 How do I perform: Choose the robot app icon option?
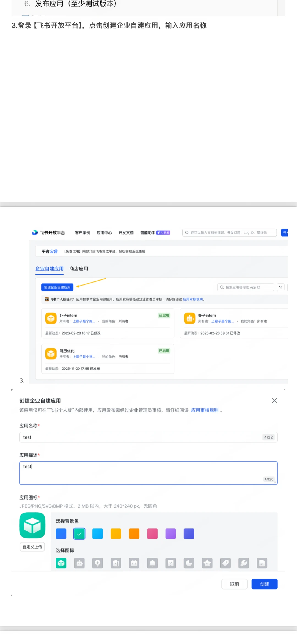click(79, 563)
